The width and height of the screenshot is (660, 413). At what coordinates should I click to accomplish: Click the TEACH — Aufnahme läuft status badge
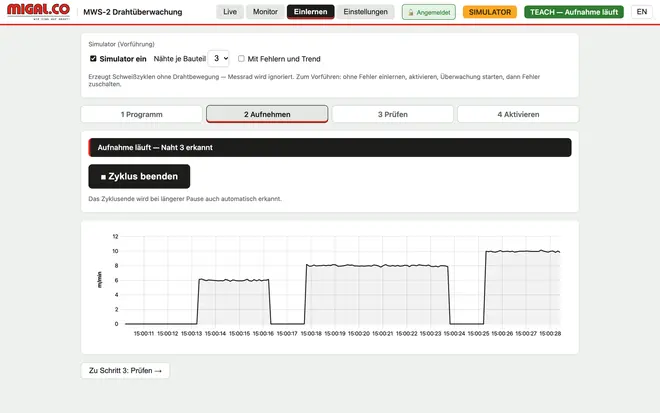pos(574,12)
